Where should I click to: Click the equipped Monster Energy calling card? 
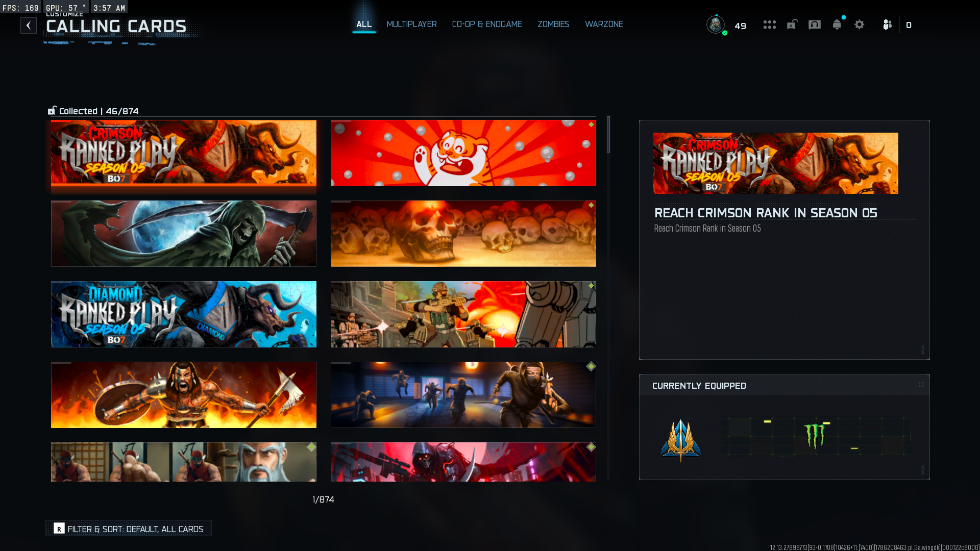click(816, 436)
